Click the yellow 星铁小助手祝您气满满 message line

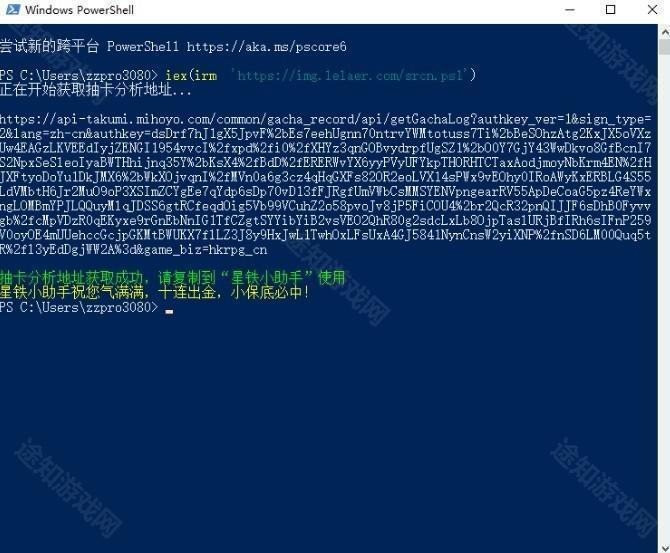[x=154, y=292]
